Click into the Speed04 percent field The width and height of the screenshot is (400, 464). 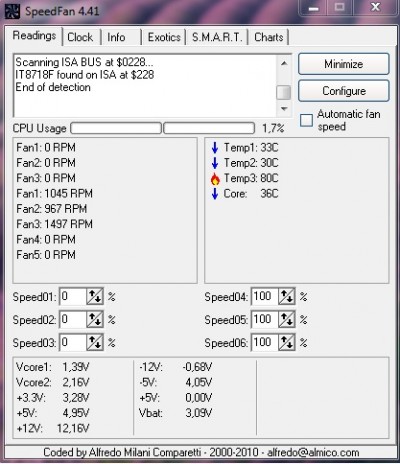pyautogui.click(x=265, y=296)
